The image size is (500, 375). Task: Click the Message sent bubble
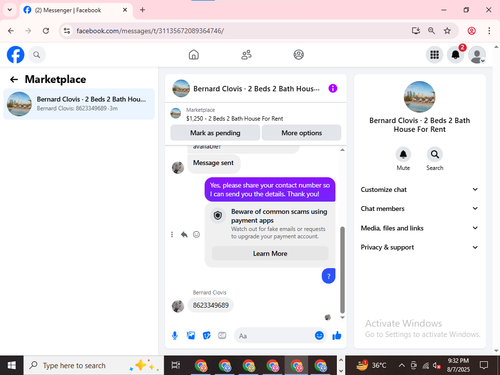213,163
